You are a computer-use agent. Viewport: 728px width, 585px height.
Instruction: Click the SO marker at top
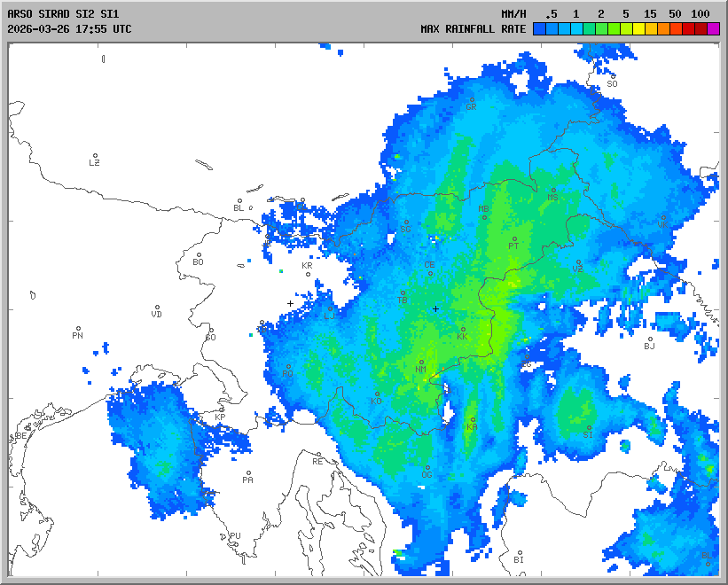(612, 77)
